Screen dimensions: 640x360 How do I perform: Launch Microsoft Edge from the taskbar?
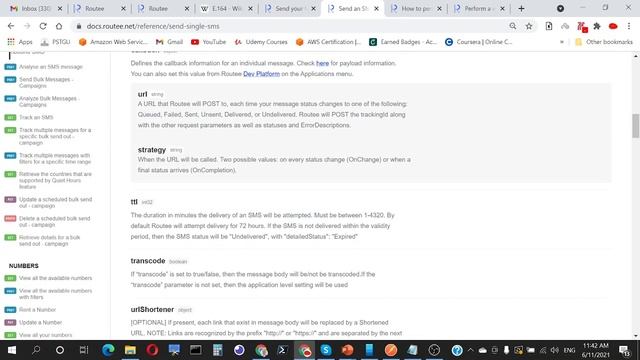pyautogui.click(x=108, y=350)
